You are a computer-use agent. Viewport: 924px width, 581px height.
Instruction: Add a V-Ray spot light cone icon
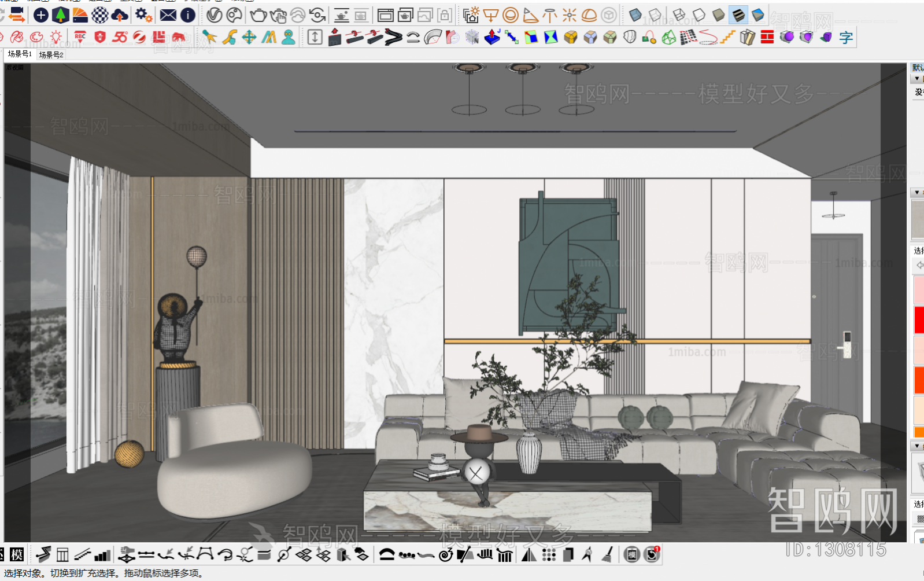point(530,15)
